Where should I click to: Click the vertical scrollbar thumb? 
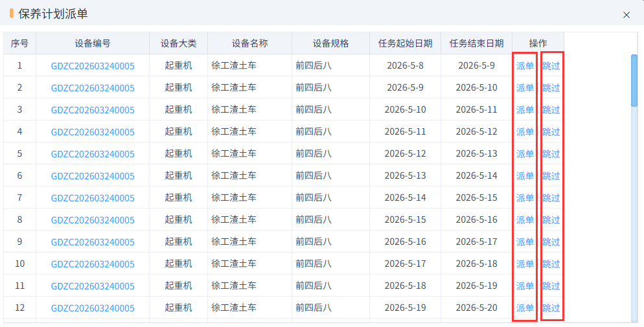tap(634, 80)
